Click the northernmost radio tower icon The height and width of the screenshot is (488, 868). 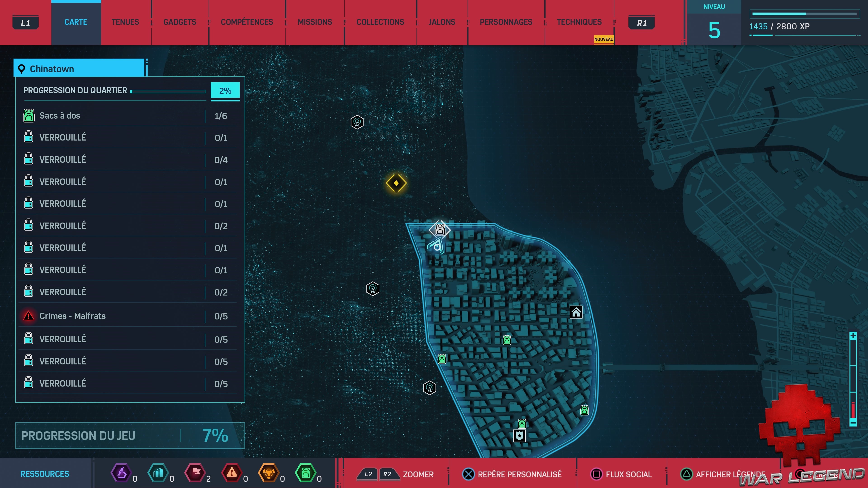[x=357, y=122]
